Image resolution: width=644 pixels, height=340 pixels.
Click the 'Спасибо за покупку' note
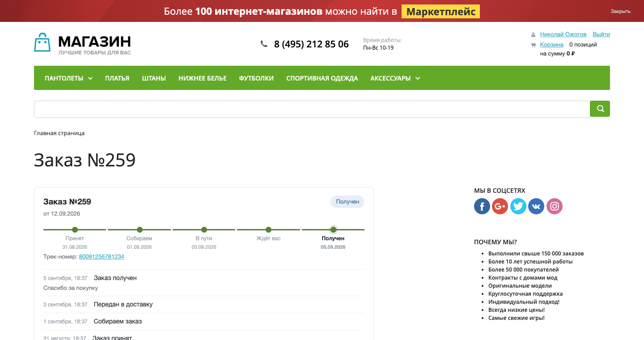tap(71, 288)
